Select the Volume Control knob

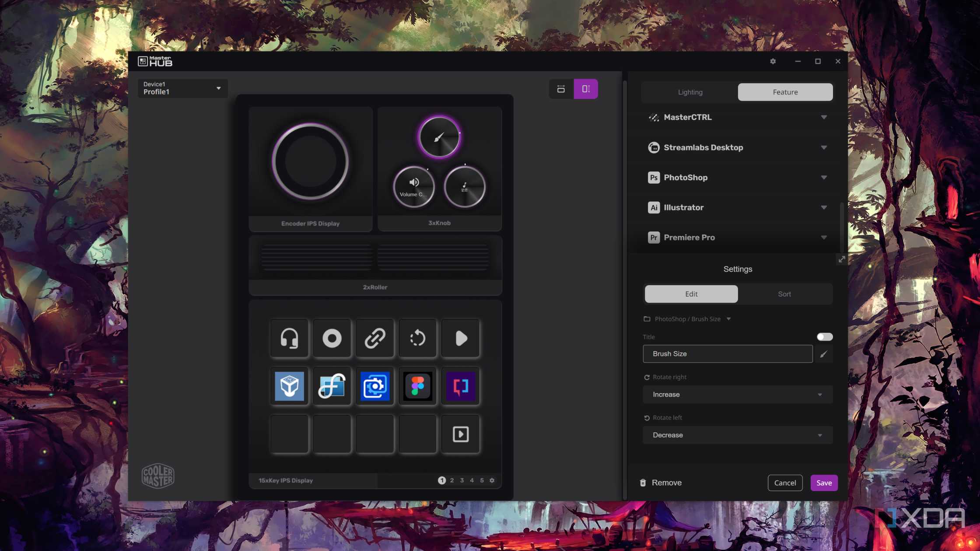tap(414, 187)
